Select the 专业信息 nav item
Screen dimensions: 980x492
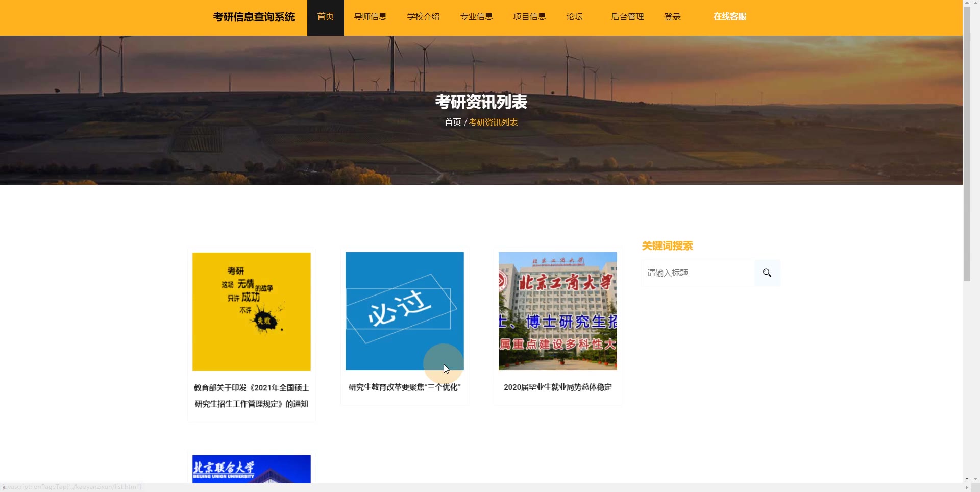(x=477, y=17)
